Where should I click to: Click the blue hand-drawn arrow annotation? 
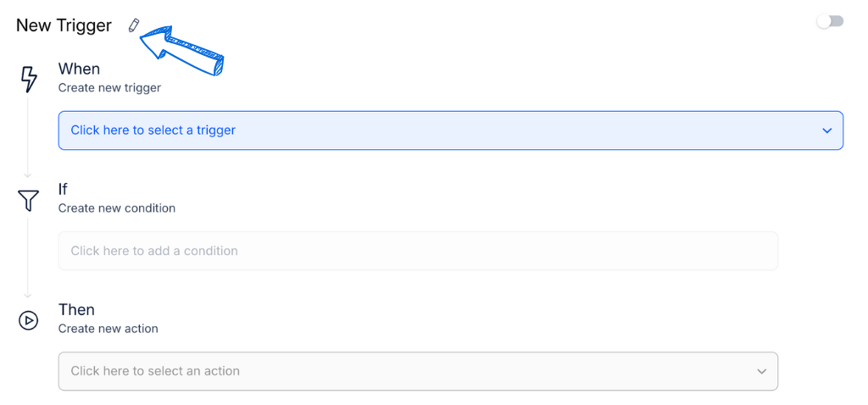181,50
